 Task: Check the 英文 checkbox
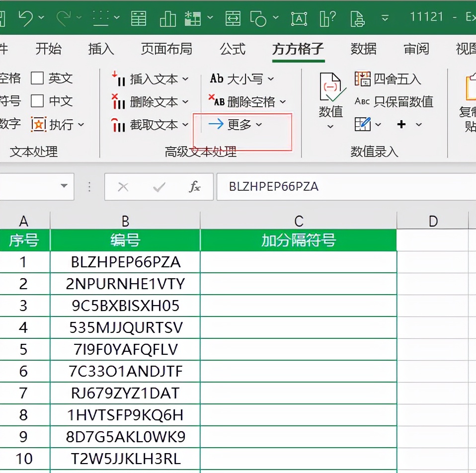[x=37, y=79]
